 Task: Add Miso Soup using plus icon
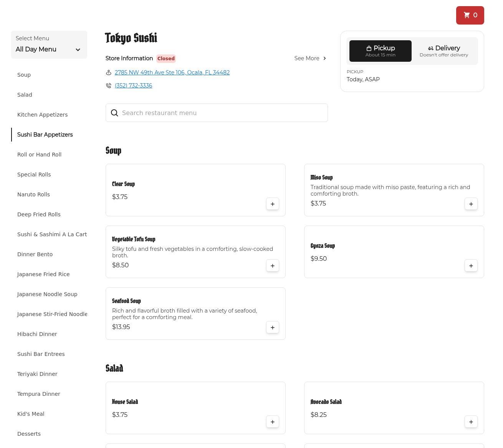click(471, 204)
